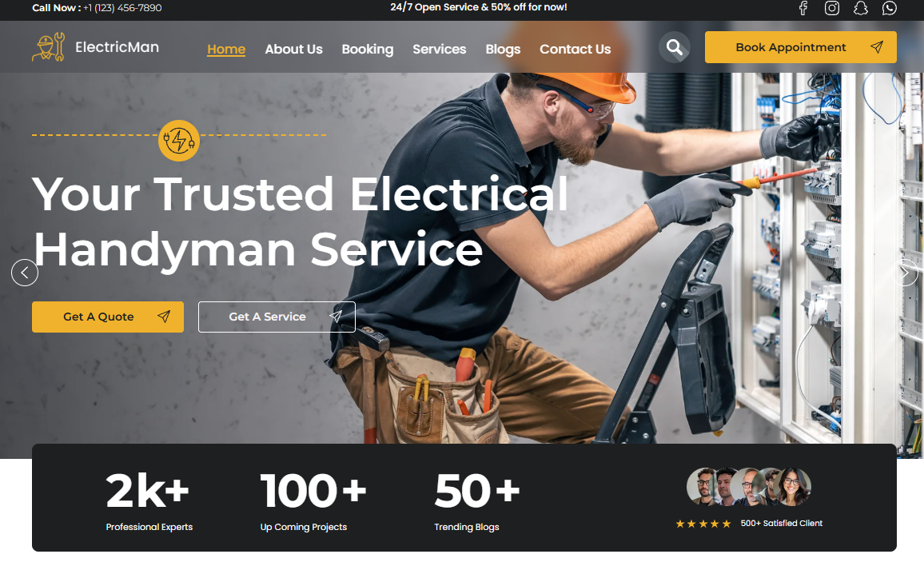The image size is (924, 578).
Task: Open the Snapchat social icon
Action: (x=860, y=8)
